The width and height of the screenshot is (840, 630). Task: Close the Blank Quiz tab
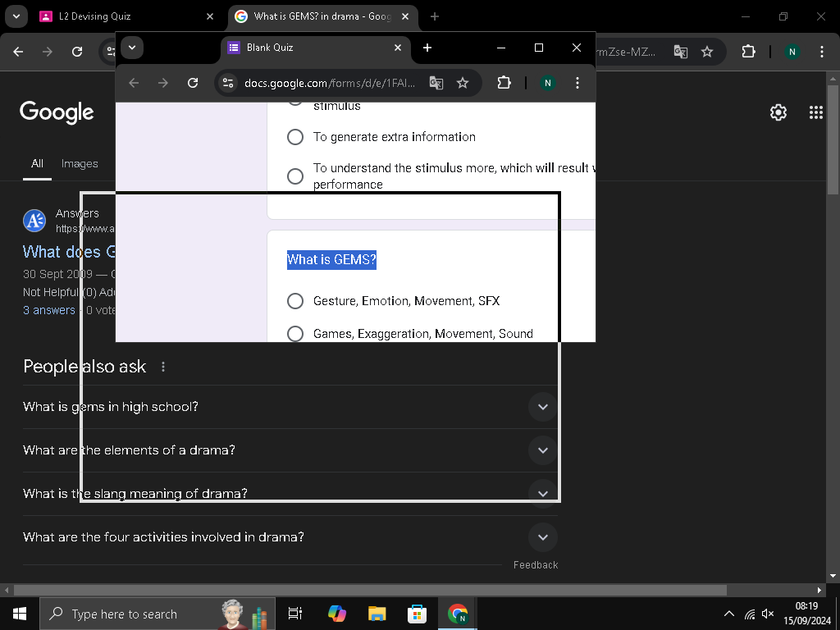[398, 48]
